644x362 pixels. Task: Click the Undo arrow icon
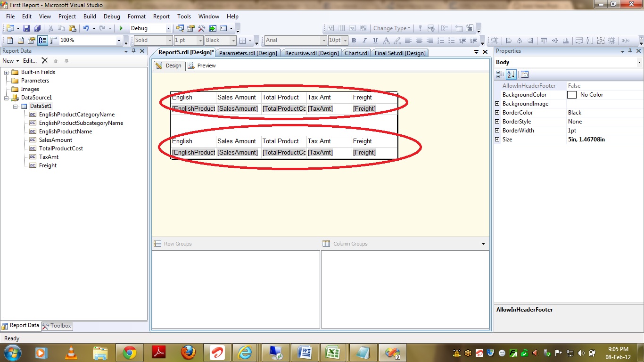pyautogui.click(x=86, y=28)
